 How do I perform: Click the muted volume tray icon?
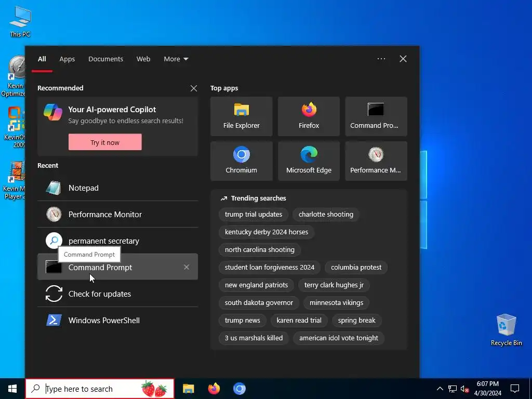464,389
